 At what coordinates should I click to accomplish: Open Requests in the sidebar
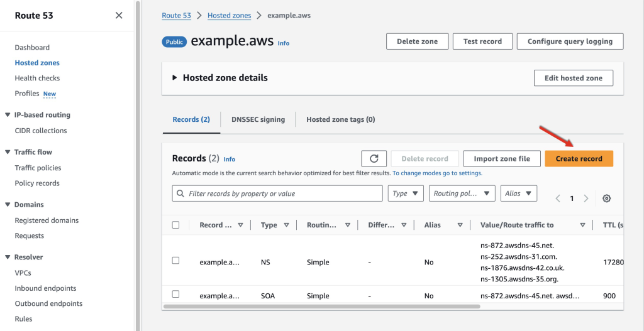tap(29, 236)
